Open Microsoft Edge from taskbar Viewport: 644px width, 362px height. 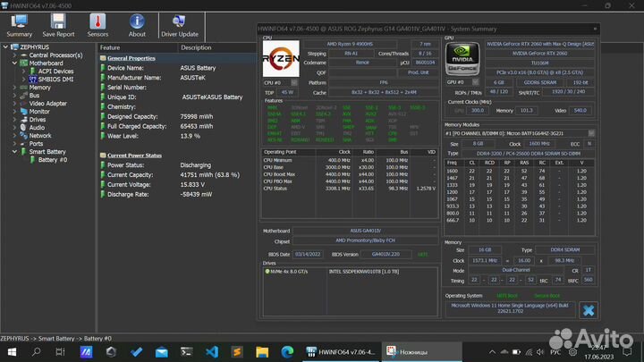click(x=287, y=352)
